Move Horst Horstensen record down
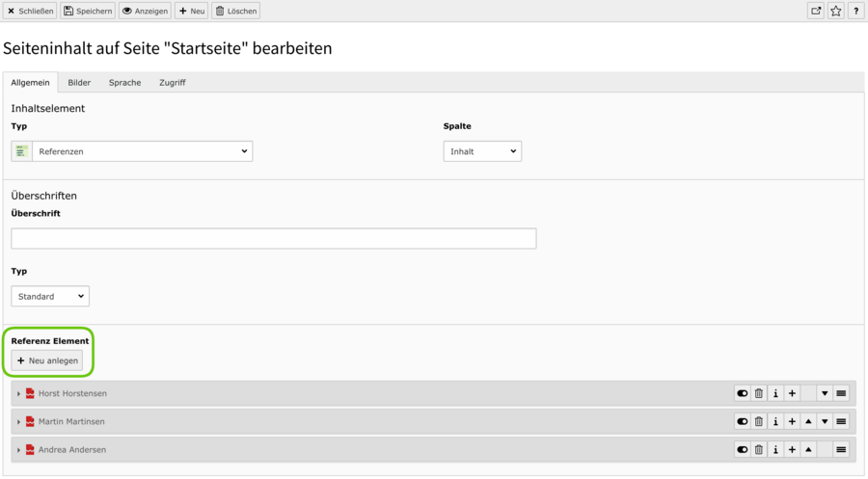The width and height of the screenshot is (868, 479). (x=825, y=393)
